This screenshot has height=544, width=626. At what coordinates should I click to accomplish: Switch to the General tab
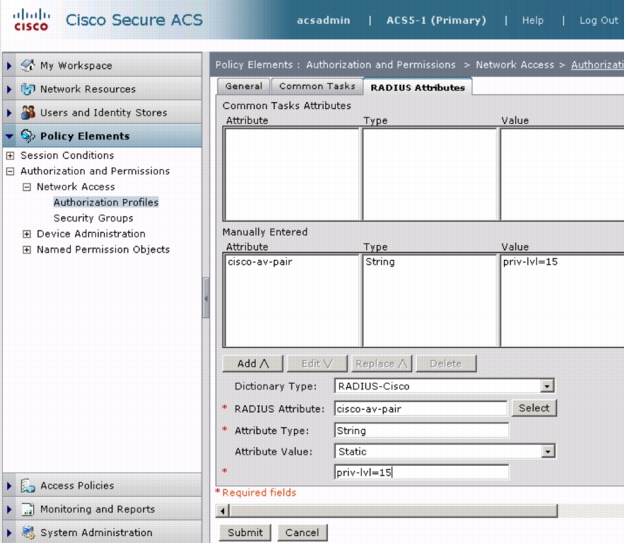click(x=244, y=86)
